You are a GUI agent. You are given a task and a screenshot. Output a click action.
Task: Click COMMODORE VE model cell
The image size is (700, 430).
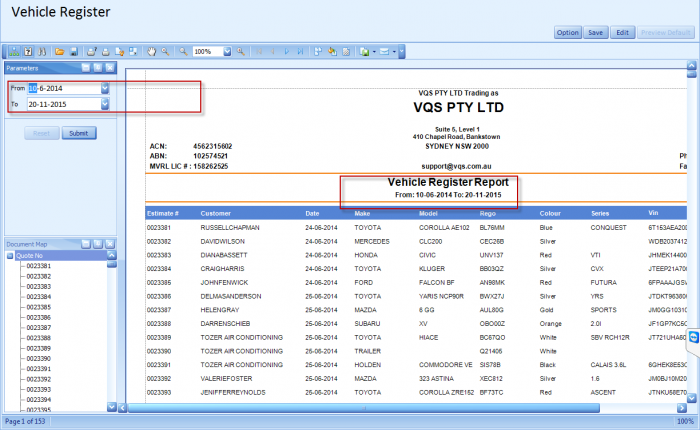point(446,365)
